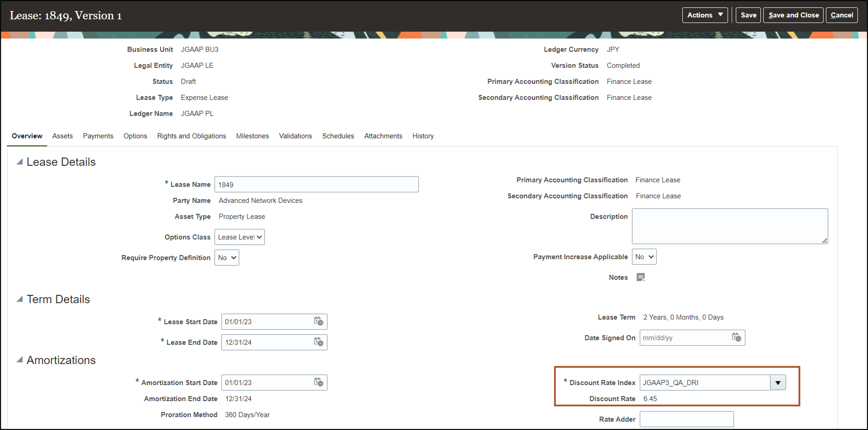
Task: Click the Save button
Action: click(x=748, y=15)
